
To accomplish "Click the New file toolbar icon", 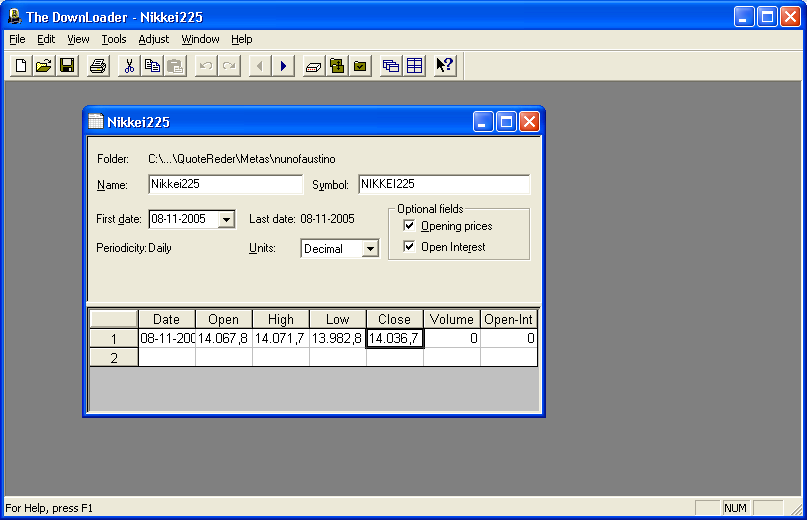I will [21, 66].
